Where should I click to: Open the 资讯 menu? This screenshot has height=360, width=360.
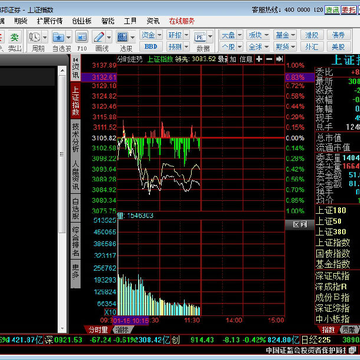tap(153, 21)
